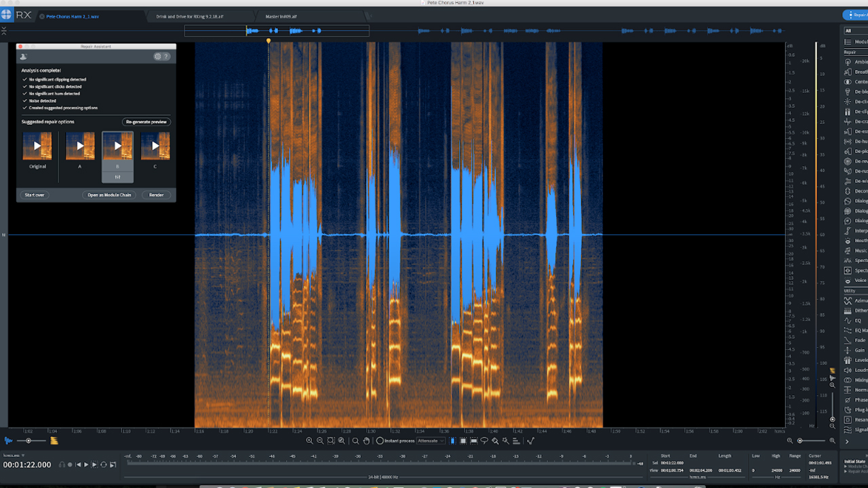Open the Center Extract module icon

click(x=848, y=81)
